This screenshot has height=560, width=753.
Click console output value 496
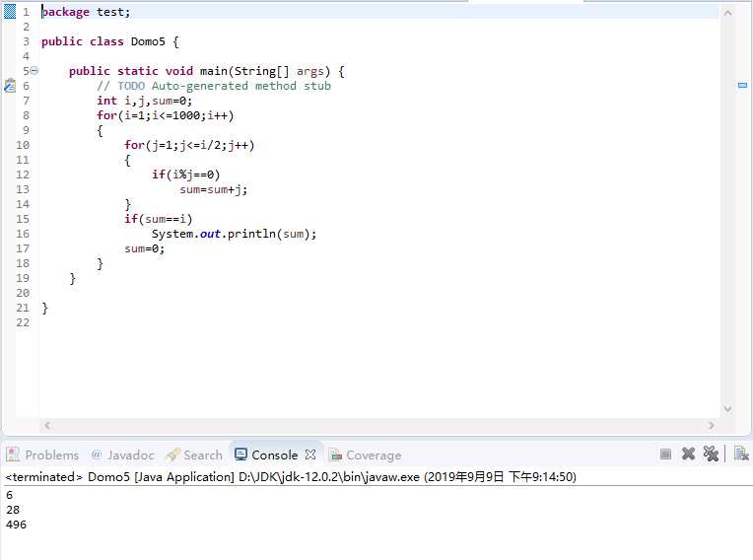pos(16,525)
